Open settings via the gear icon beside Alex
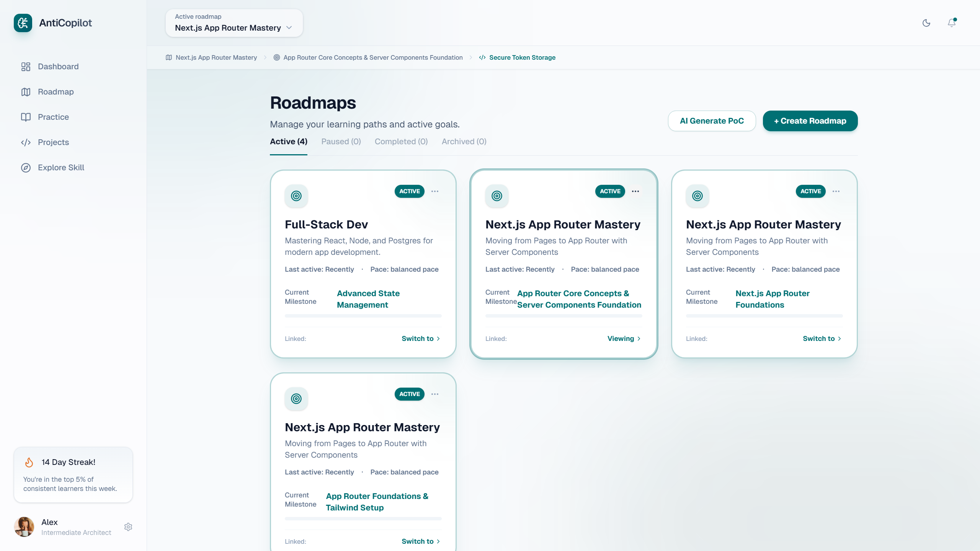 pos(128,527)
